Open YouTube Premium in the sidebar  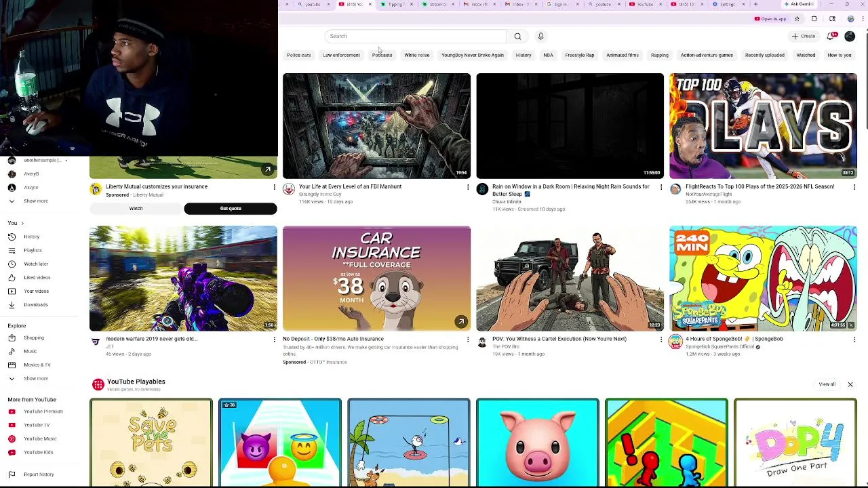[45, 411]
